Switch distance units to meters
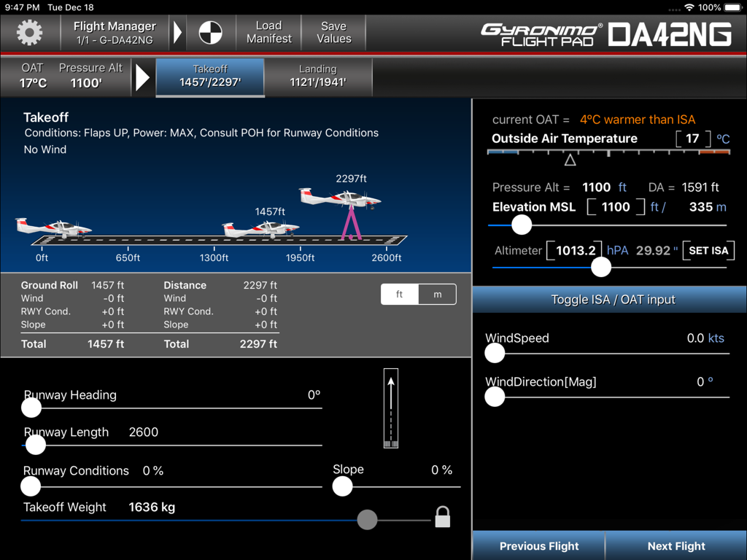 (x=438, y=295)
